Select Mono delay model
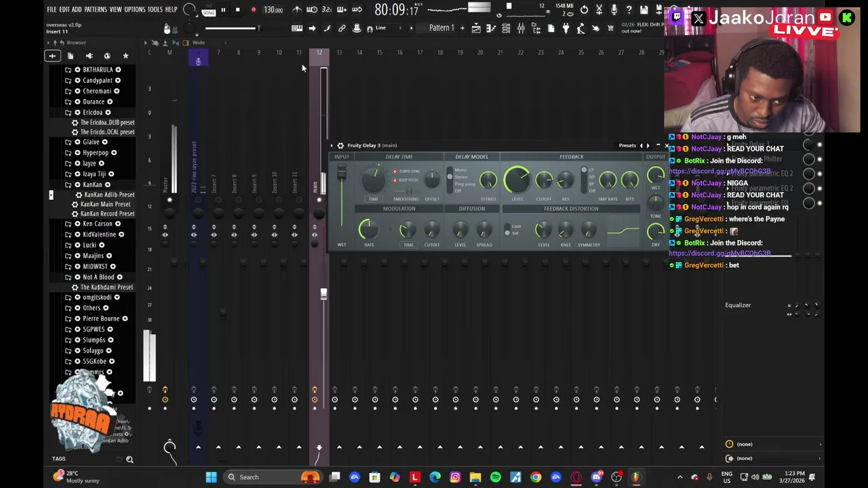Viewport: 868px width, 488px height. (460, 169)
